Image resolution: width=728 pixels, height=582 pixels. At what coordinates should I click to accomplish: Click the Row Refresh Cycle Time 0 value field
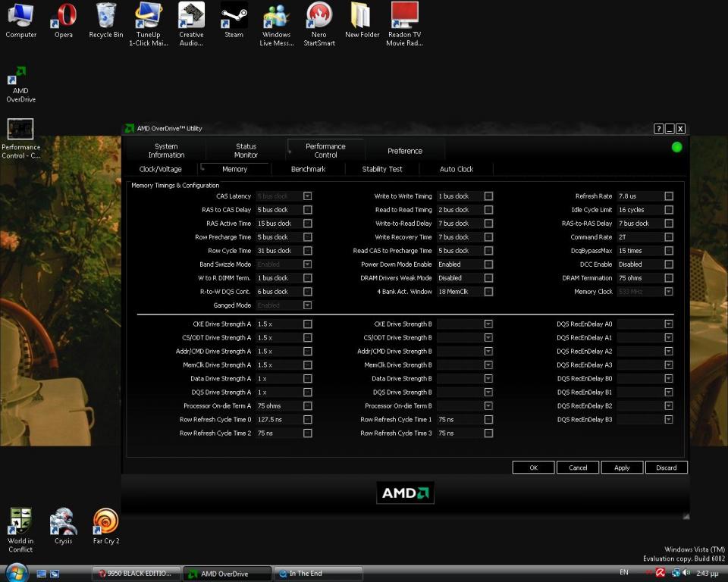click(x=278, y=420)
